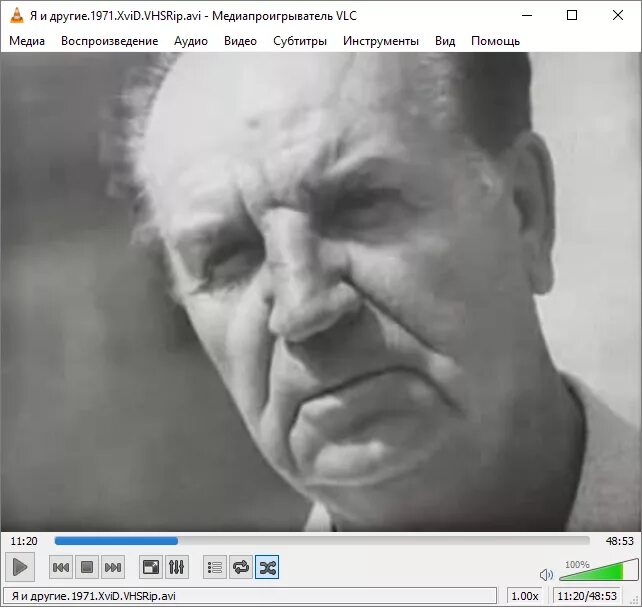Close the VLC player window
Screen dimensions: 642x608
[618, 16]
